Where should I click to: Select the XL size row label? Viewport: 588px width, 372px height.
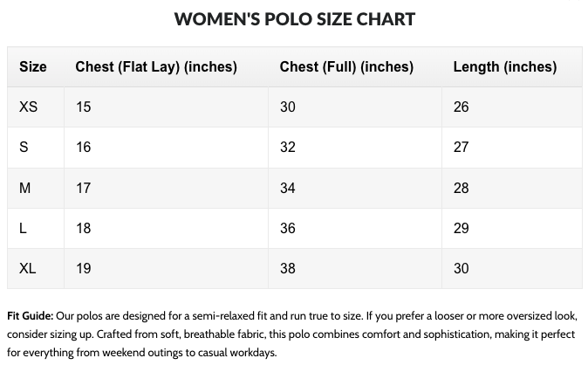pos(28,268)
